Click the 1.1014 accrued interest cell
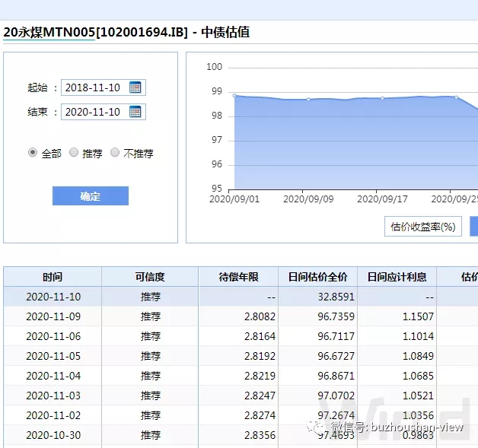The image size is (478, 448). (397, 336)
